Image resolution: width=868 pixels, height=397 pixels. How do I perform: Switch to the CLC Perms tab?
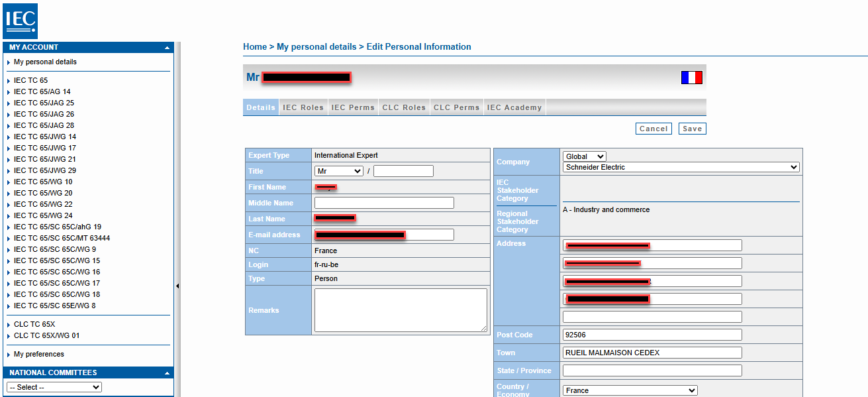coord(456,107)
